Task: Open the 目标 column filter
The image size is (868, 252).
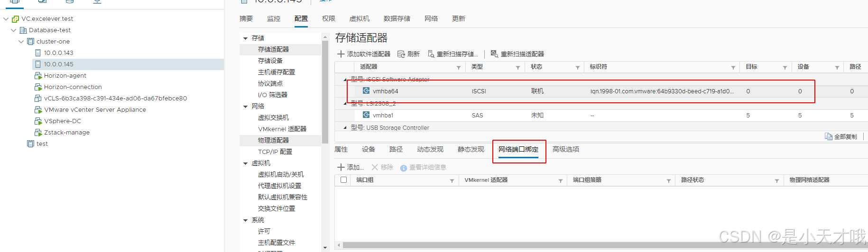Action: 785,68
